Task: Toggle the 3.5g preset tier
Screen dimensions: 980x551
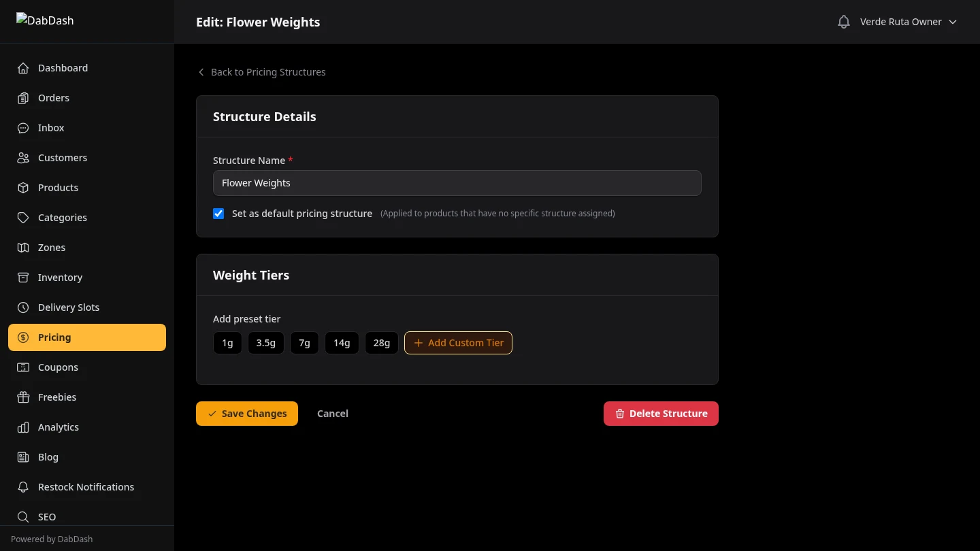Action: 265,342
